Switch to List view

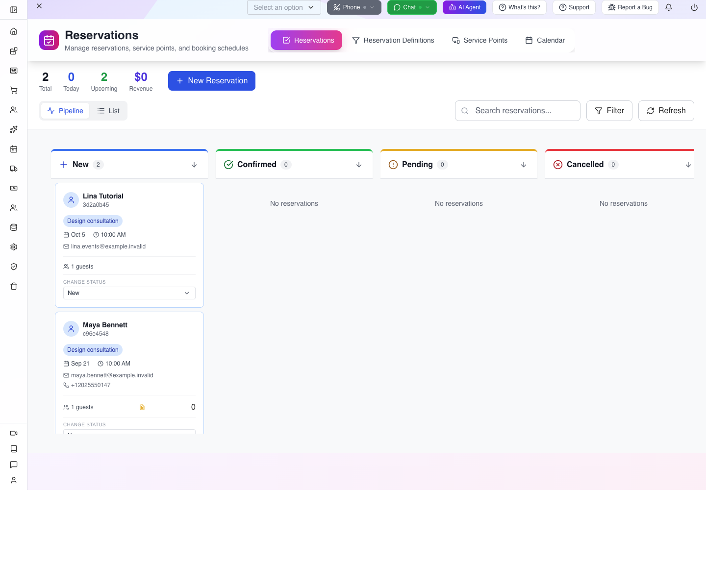[x=108, y=111]
